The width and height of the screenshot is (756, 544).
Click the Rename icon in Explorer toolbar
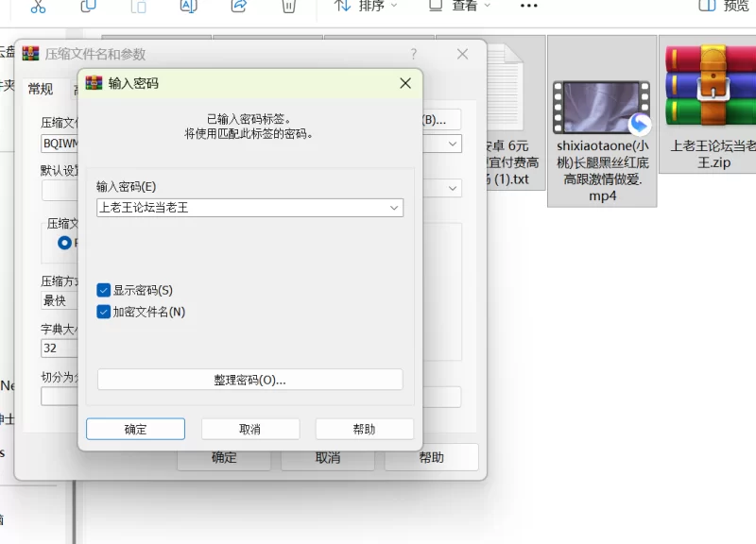click(x=188, y=7)
